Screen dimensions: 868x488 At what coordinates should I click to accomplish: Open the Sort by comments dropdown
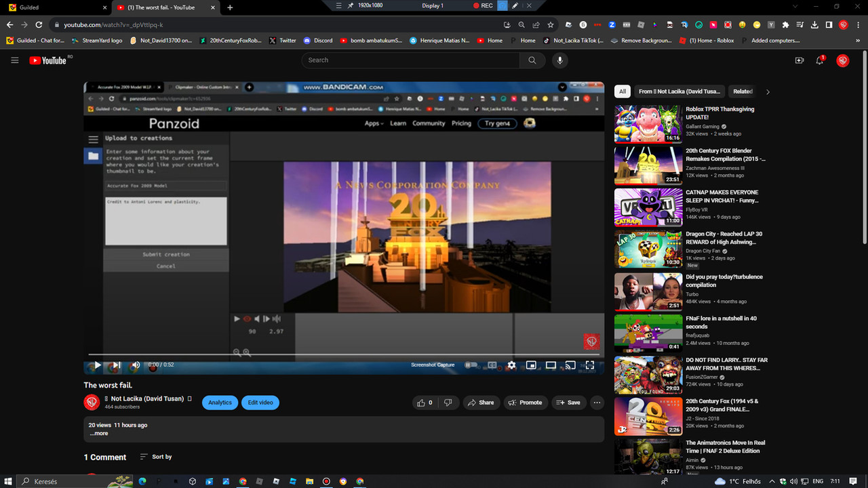point(156,457)
